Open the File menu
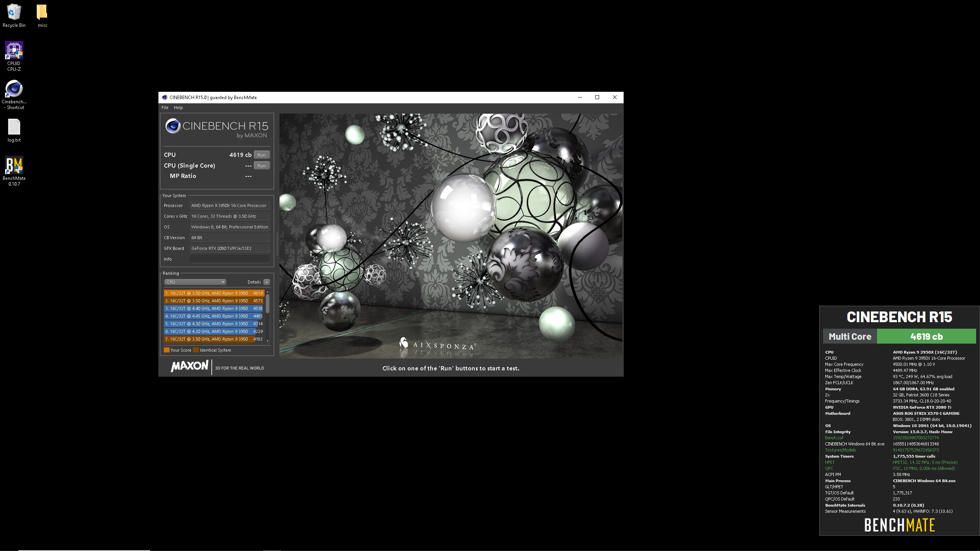This screenshot has height=551, width=980. [165, 108]
